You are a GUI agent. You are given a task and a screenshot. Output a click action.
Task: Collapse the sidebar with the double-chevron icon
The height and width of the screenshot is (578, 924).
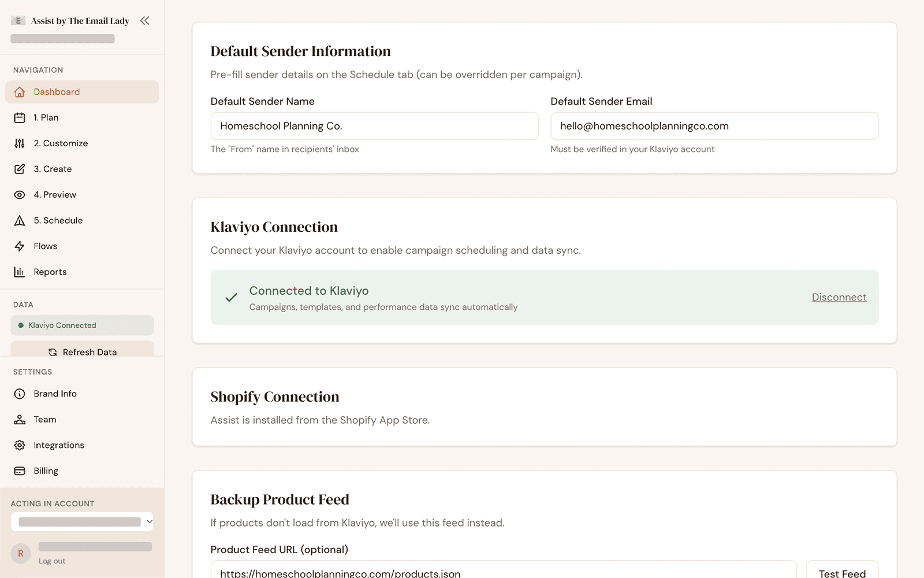tap(144, 21)
